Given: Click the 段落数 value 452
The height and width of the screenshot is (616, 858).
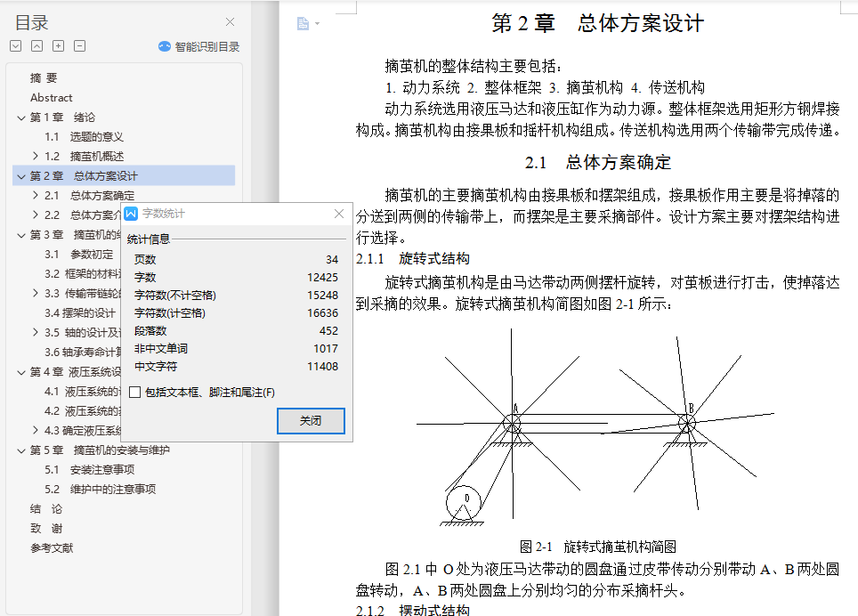Looking at the screenshot, I should (328, 331).
